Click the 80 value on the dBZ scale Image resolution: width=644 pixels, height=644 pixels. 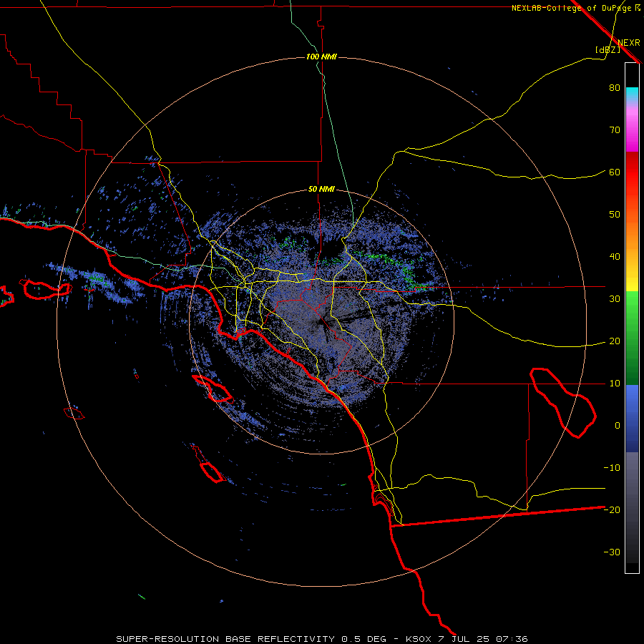point(615,88)
